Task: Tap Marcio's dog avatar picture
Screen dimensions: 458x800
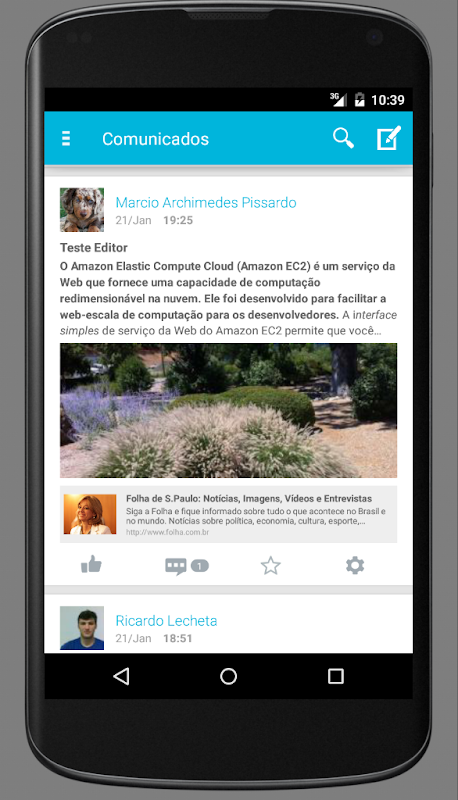Action: 82,210
